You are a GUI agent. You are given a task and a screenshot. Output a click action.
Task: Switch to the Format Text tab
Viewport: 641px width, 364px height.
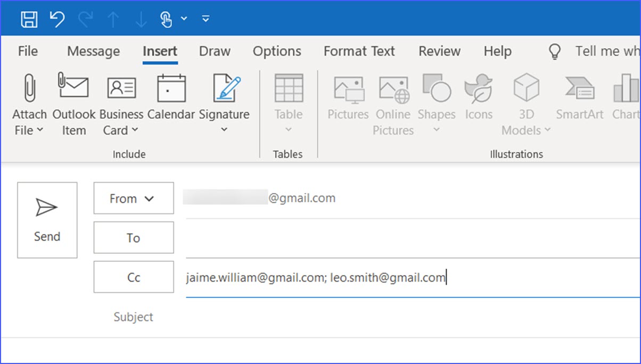[x=359, y=51]
